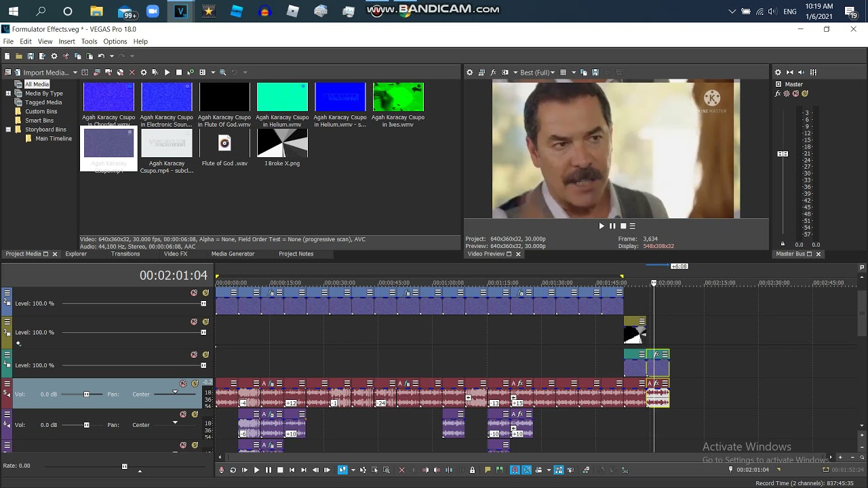Toggle Lock Event padlock icon

pyautogui.click(x=473, y=470)
